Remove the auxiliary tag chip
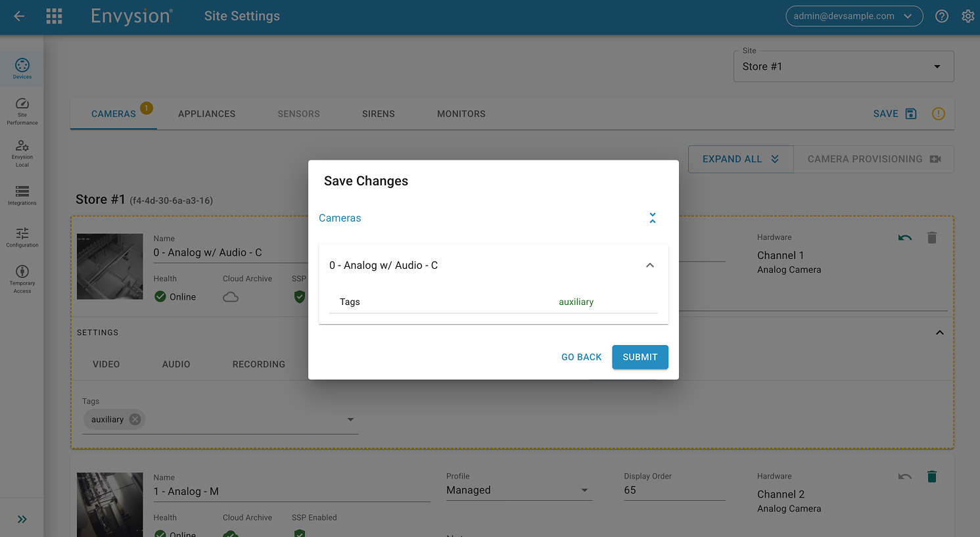Viewport: 980px width, 537px height. pyautogui.click(x=135, y=419)
